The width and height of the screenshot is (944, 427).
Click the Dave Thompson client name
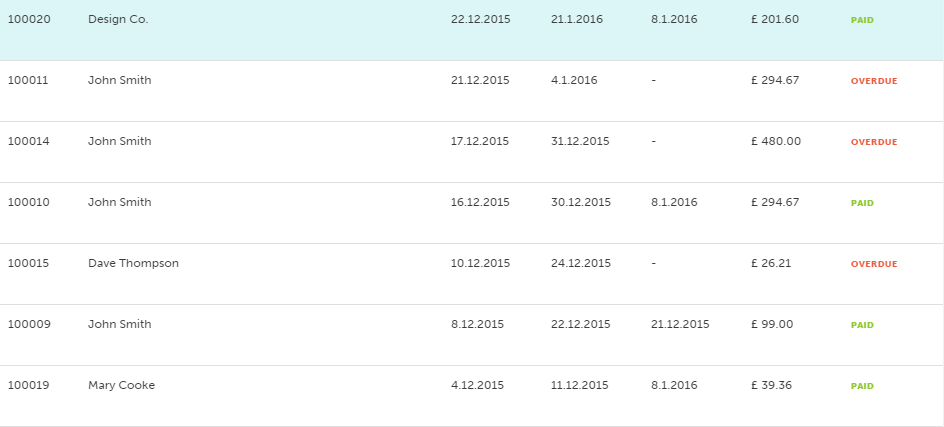pos(133,263)
